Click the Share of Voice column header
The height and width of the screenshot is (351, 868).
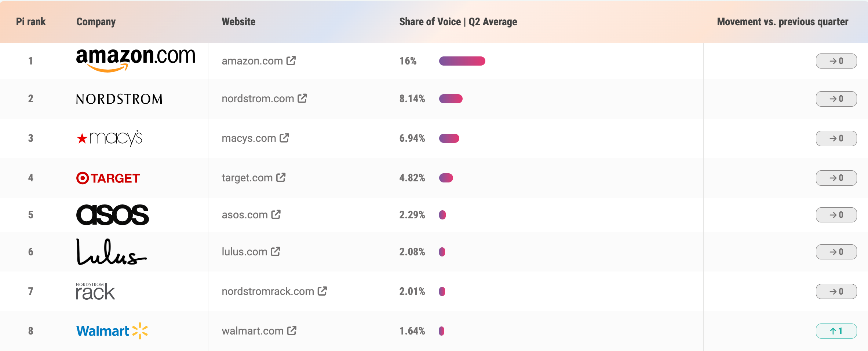coord(458,22)
